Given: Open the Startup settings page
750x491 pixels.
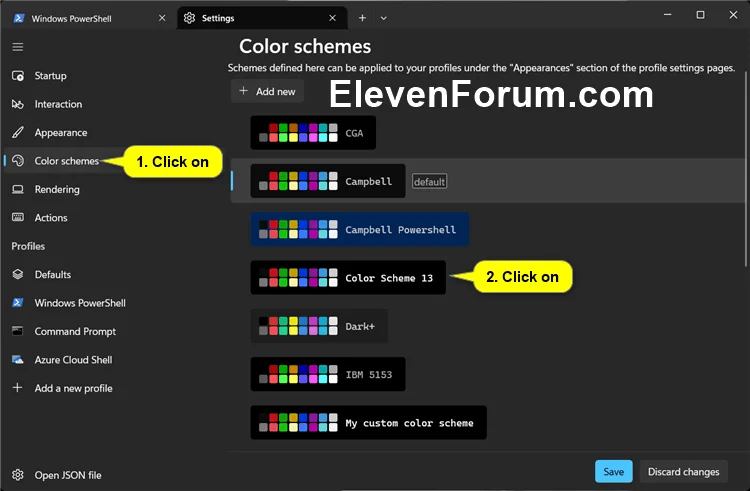Looking at the screenshot, I should pos(115,76).
